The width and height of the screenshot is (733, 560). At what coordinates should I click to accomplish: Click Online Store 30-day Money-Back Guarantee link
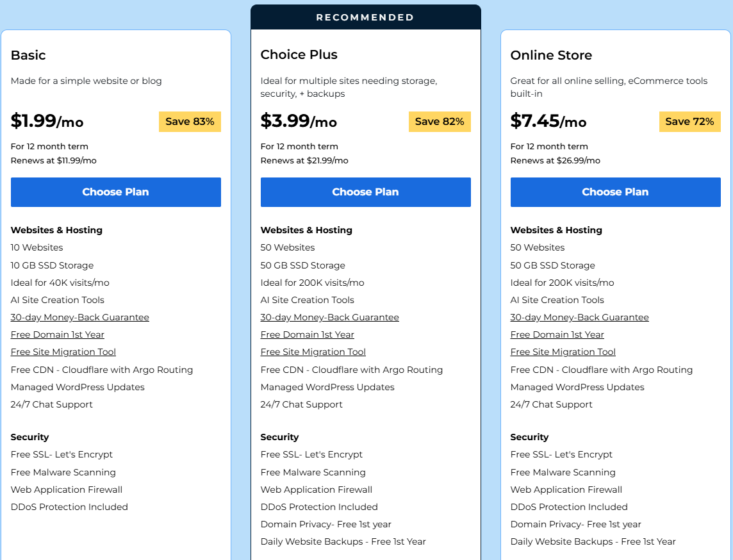pyautogui.click(x=580, y=317)
